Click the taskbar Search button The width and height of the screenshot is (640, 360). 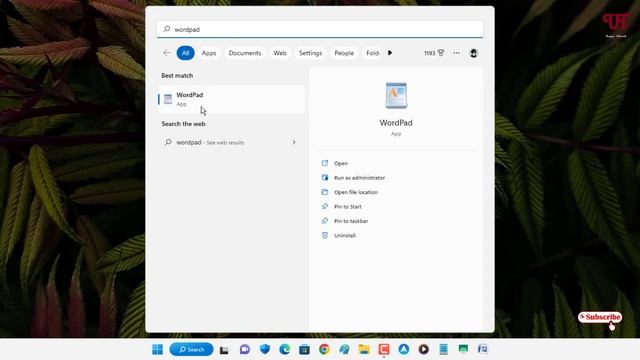(x=191, y=349)
